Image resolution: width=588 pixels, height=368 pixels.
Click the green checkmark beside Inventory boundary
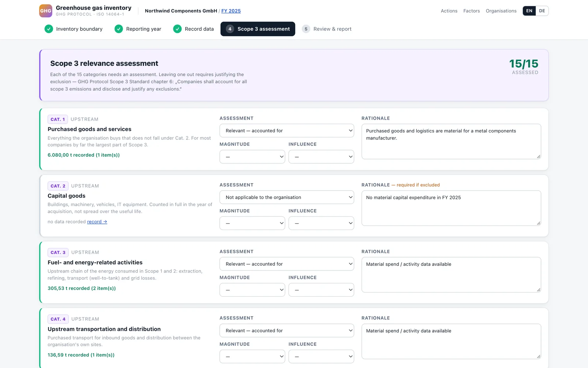coord(49,29)
